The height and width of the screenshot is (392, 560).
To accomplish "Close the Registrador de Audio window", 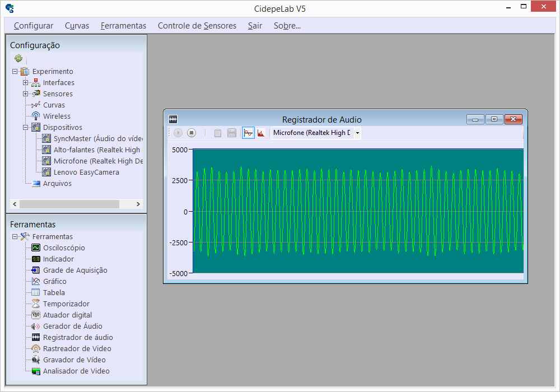I will [513, 119].
